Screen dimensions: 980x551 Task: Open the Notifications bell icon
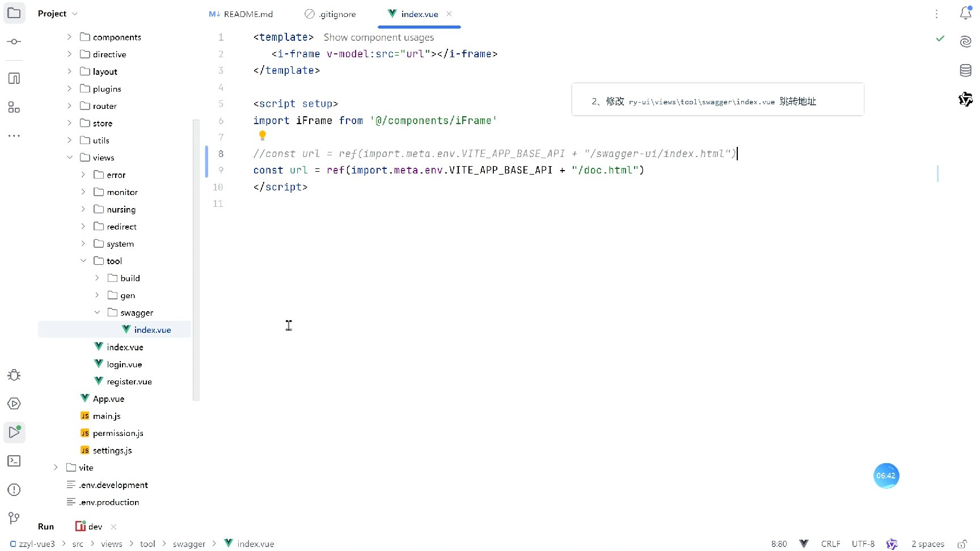click(966, 13)
